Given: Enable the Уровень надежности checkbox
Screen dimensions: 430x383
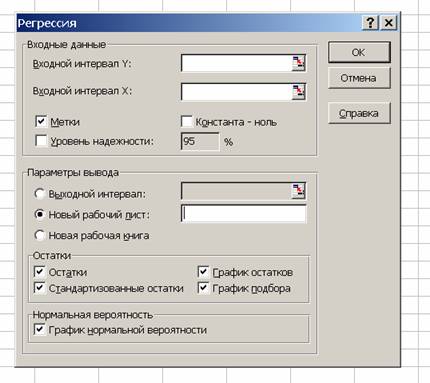Looking at the screenshot, I should coord(41,140).
